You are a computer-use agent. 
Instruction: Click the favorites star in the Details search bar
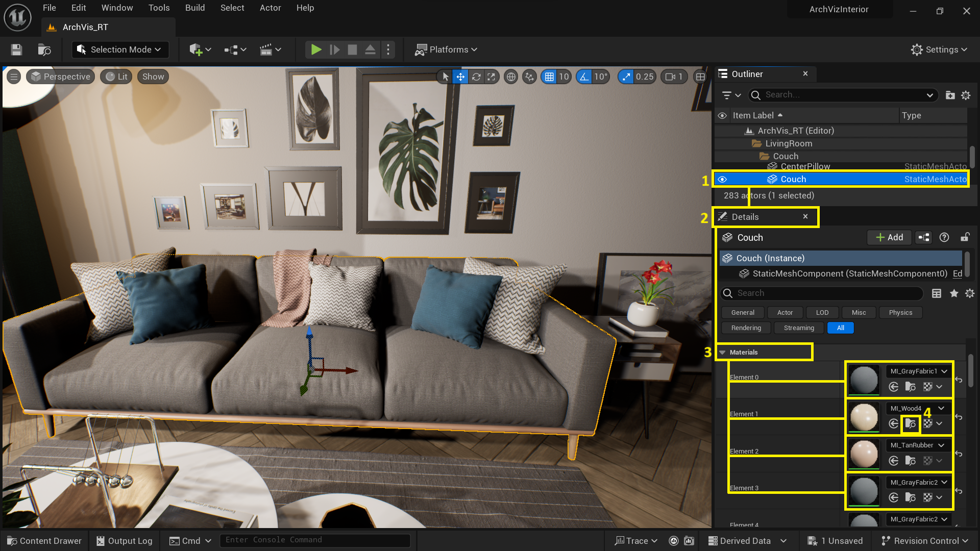953,293
